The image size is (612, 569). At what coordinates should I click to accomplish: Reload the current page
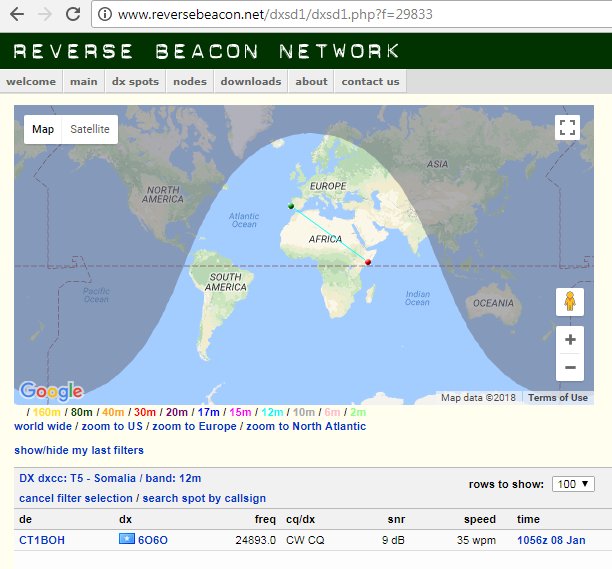pyautogui.click(x=73, y=14)
